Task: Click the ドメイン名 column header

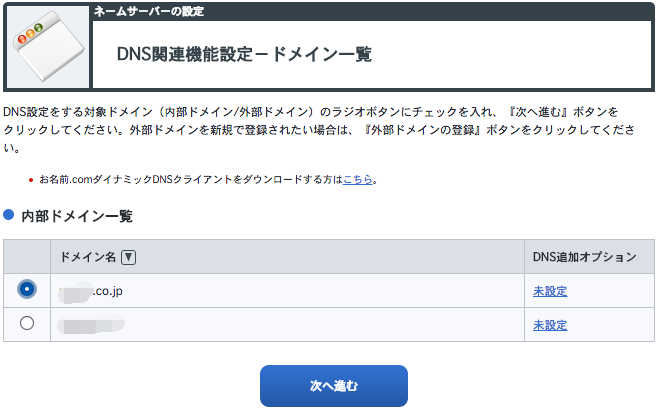Action: pyautogui.click(x=88, y=257)
